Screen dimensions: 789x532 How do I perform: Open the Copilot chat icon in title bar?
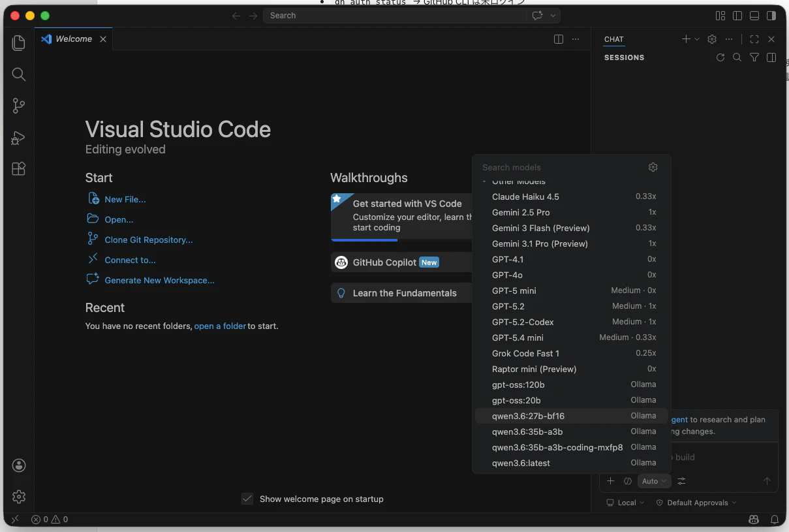[x=537, y=16]
